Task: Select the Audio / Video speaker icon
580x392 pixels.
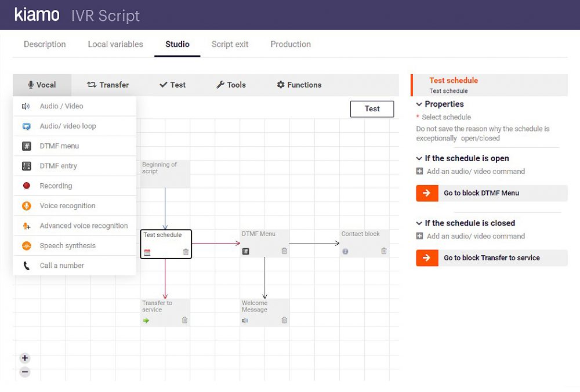Action: (x=26, y=107)
